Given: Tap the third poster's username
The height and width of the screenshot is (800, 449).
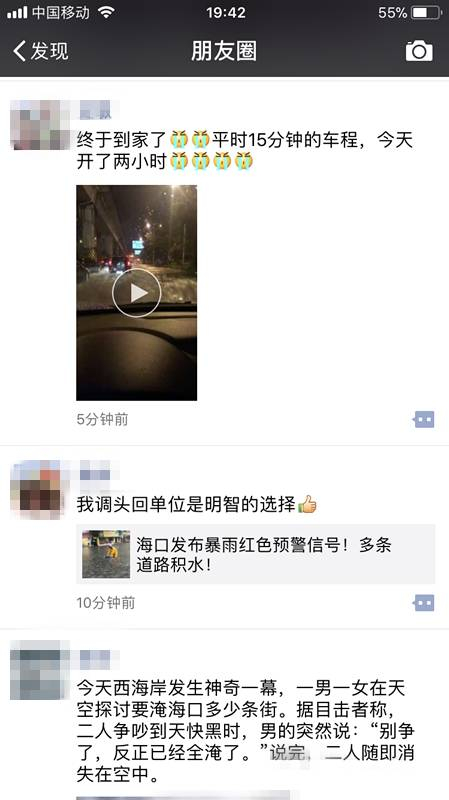Looking at the screenshot, I should (x=96, y=658).
